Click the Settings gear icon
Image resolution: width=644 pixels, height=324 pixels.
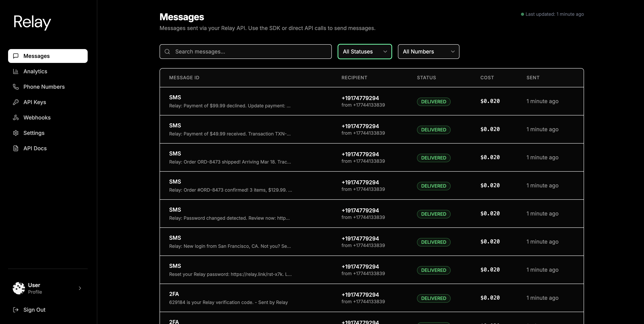pyautogui.click(x=16, y=133)
